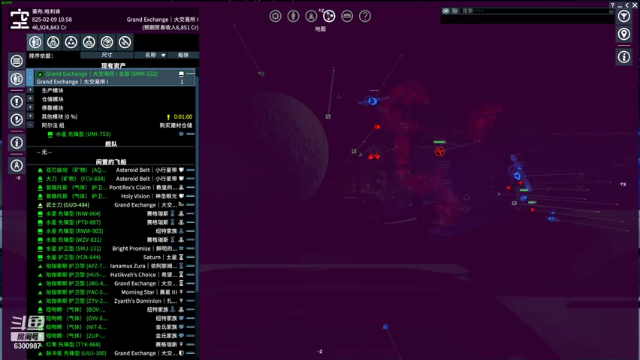Expand the 仓储模块 section

(31, 99)
